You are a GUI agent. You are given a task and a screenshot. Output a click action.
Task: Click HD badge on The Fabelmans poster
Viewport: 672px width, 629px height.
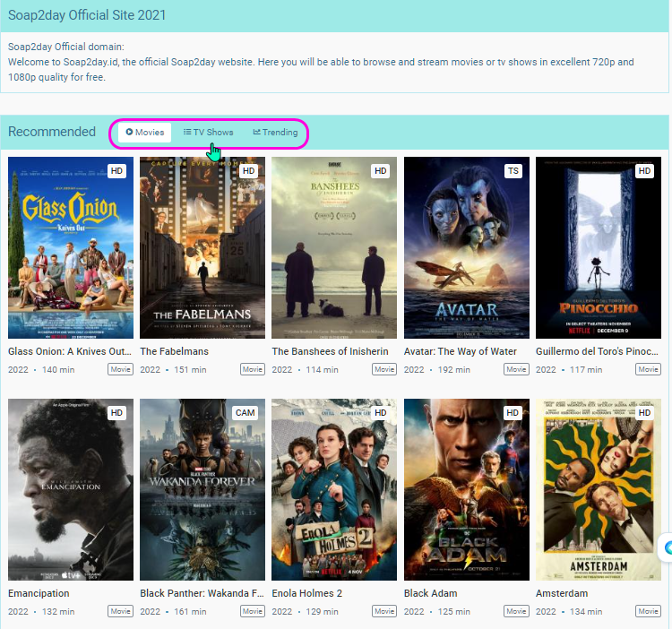point(248,171)
